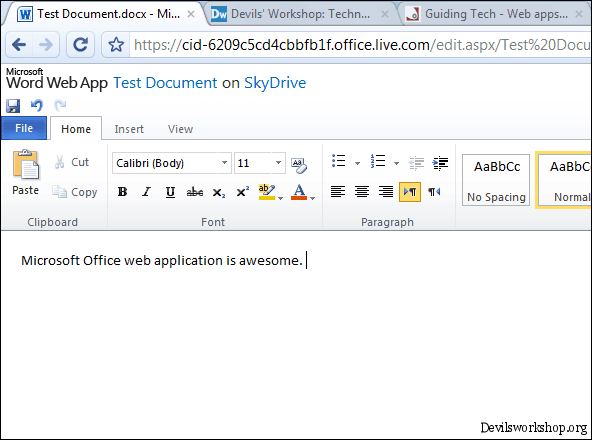Close the Guiding Tech browser tab
The height and width of the screenshot is (440, 592).
[x=579, y=14]
